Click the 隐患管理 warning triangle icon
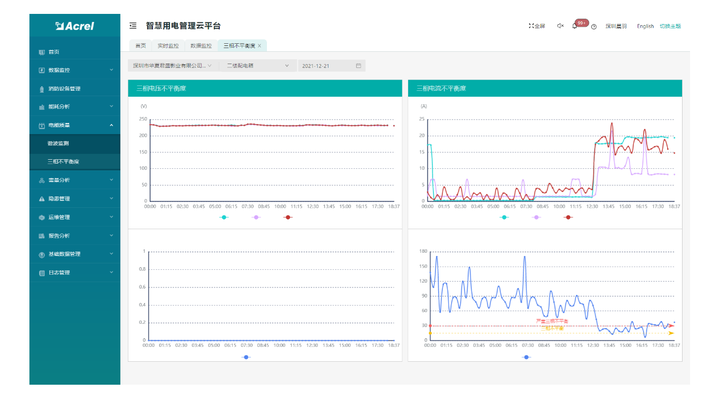Screen dimensions: 720x397 (42, 199)
